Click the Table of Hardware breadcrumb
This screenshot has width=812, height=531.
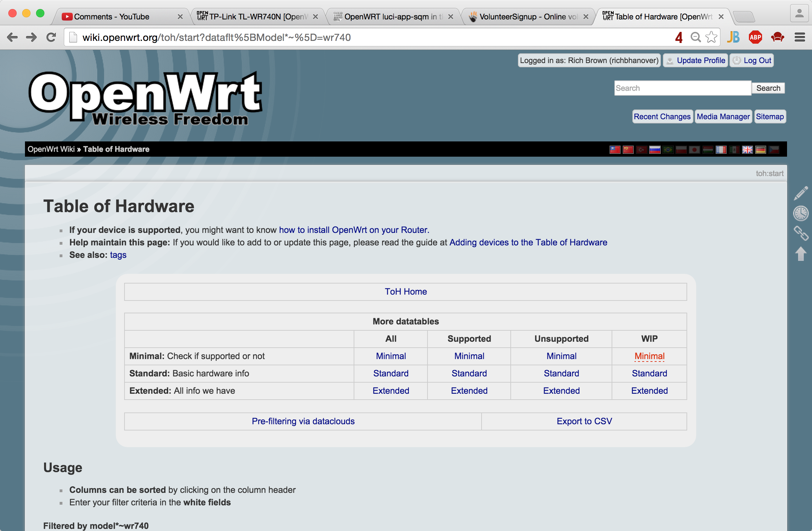116,149
